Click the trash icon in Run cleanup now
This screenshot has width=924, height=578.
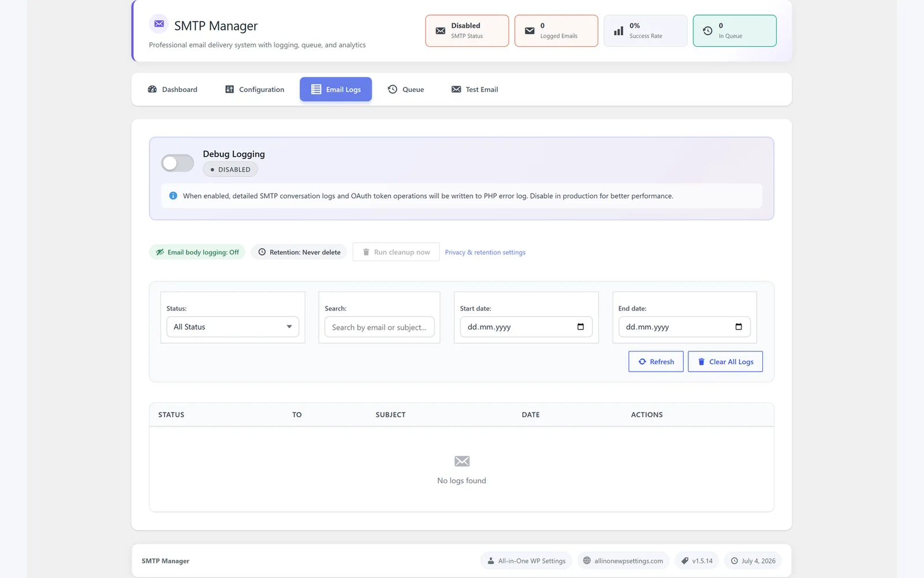(366, 252)
